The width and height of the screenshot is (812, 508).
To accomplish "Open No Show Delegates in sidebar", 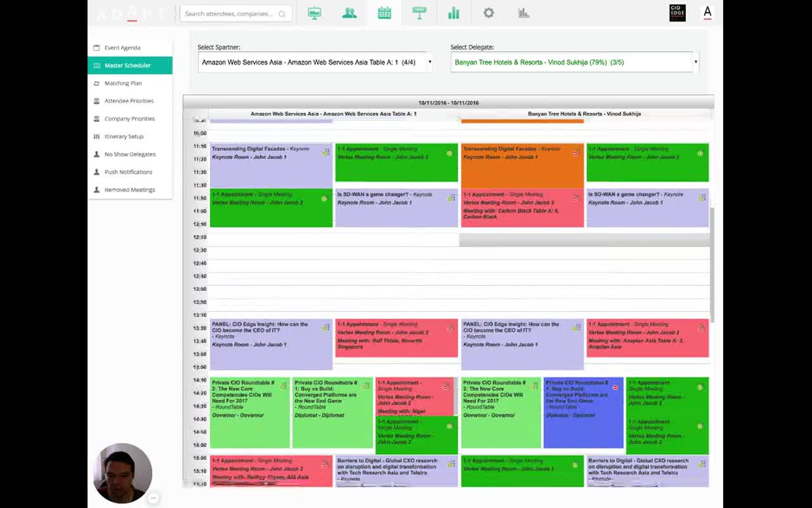I will (130, 154).
